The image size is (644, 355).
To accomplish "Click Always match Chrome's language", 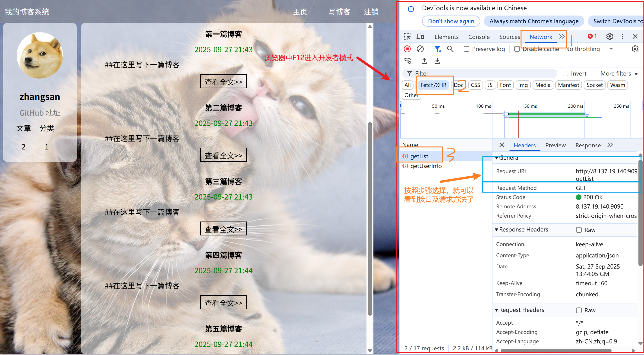I will click(534, 21).
